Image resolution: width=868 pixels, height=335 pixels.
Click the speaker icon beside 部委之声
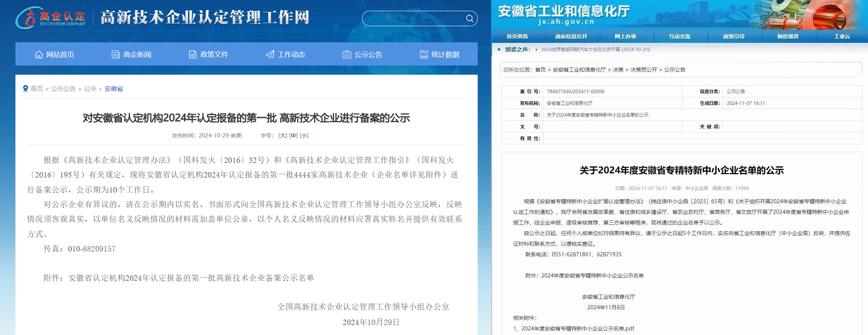coord(499,50)
